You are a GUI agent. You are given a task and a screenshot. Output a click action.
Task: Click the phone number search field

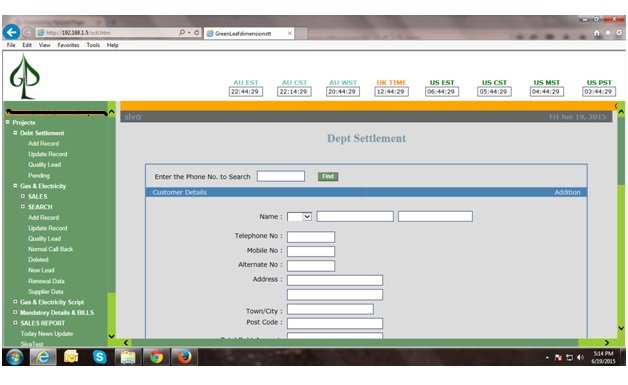click(x=281, y=176)
